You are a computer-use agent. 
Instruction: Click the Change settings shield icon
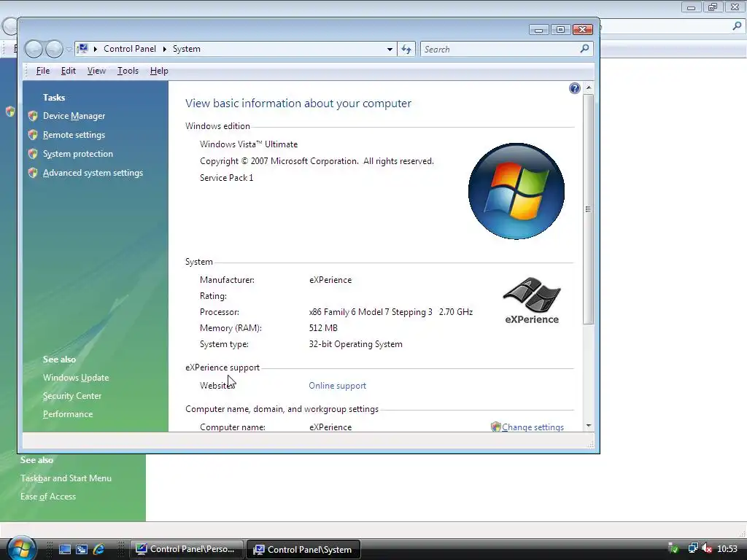[x=495, y=427]
